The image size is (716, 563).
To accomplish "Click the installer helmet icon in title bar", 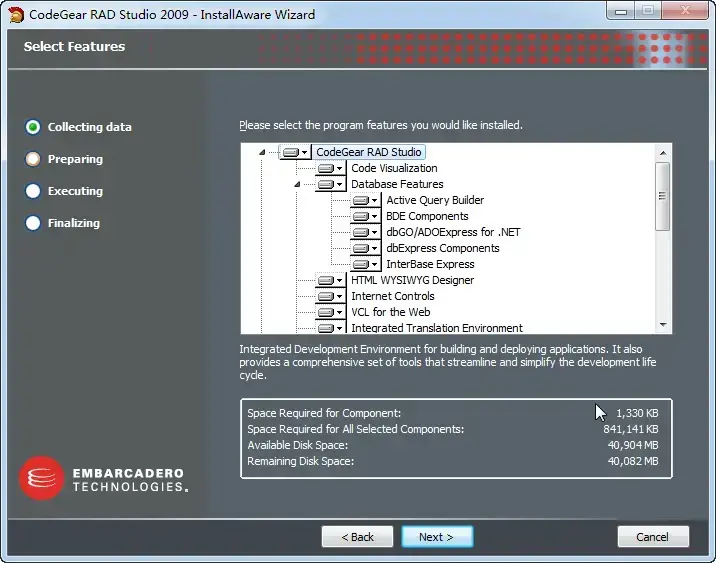I will click(x=16, y=15).
